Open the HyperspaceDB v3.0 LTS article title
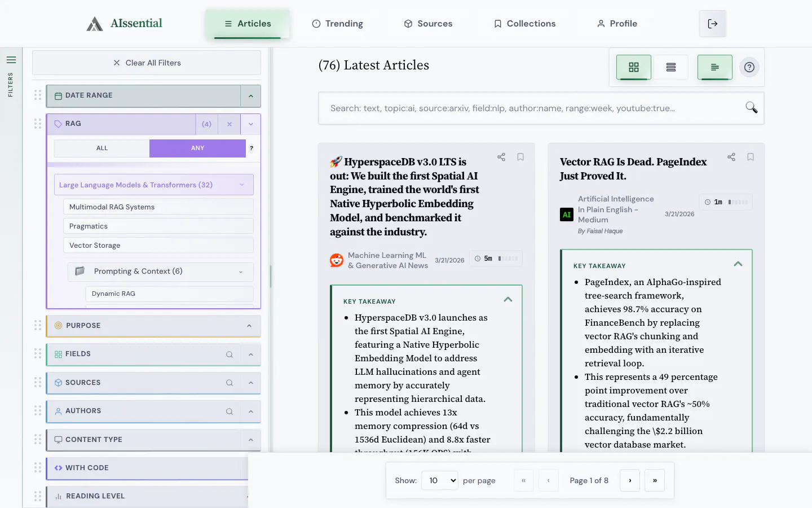Screen dimensions: 812x508 [405, 196]
